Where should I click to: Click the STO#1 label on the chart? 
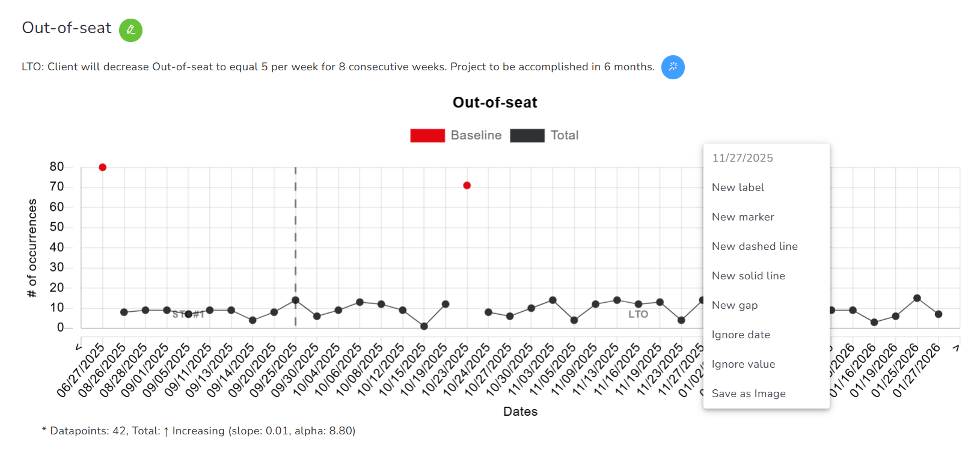pyautogui.click(x=188, y=314)
